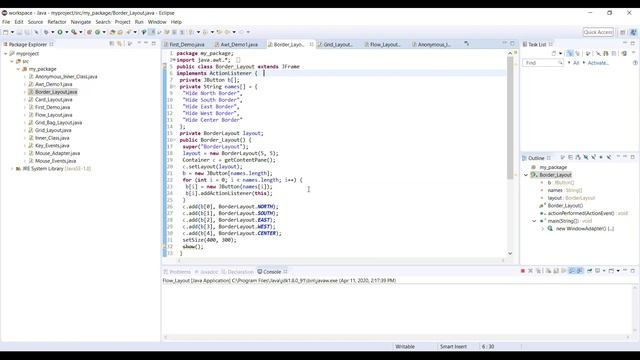Open the Refactor menu

57,22
